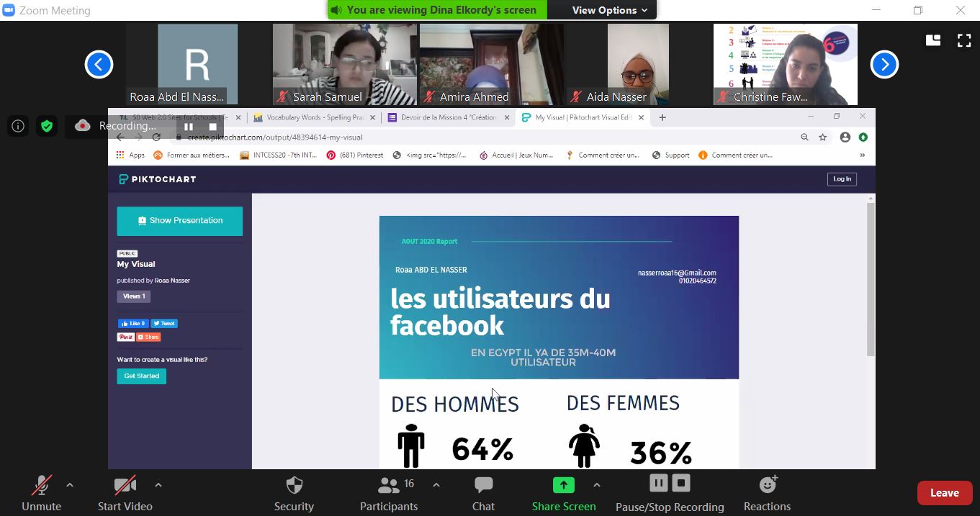Click the meeting information icon
The width and height of the screenshot is (980, 516).
18,126
